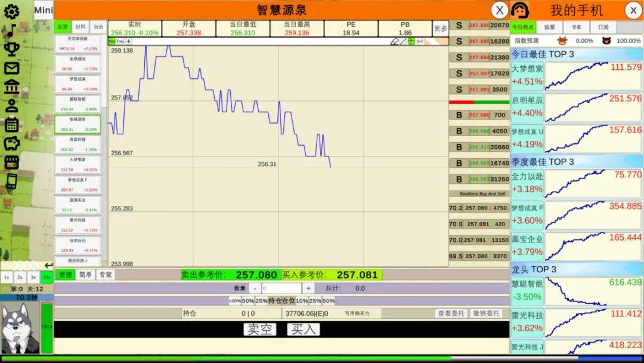Open the 股票 tab in phone panel
The width and height of the screenshot is (644, 363).
point(550,27)
